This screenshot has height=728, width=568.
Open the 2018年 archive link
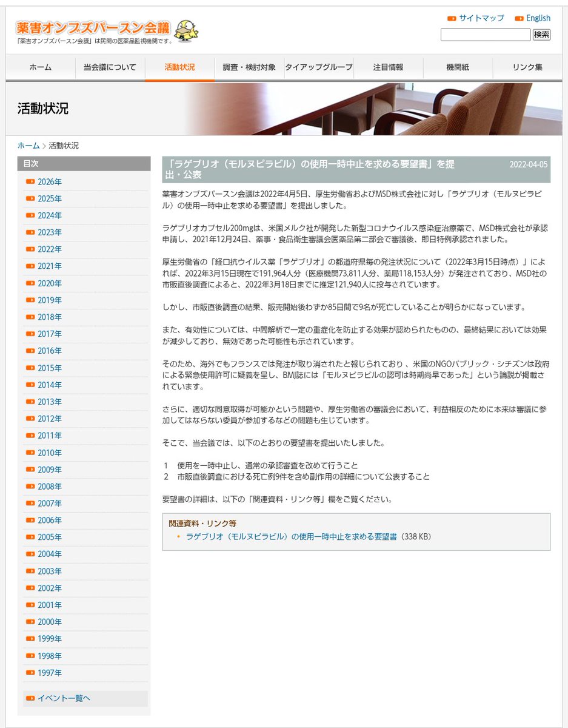point(50,317)
